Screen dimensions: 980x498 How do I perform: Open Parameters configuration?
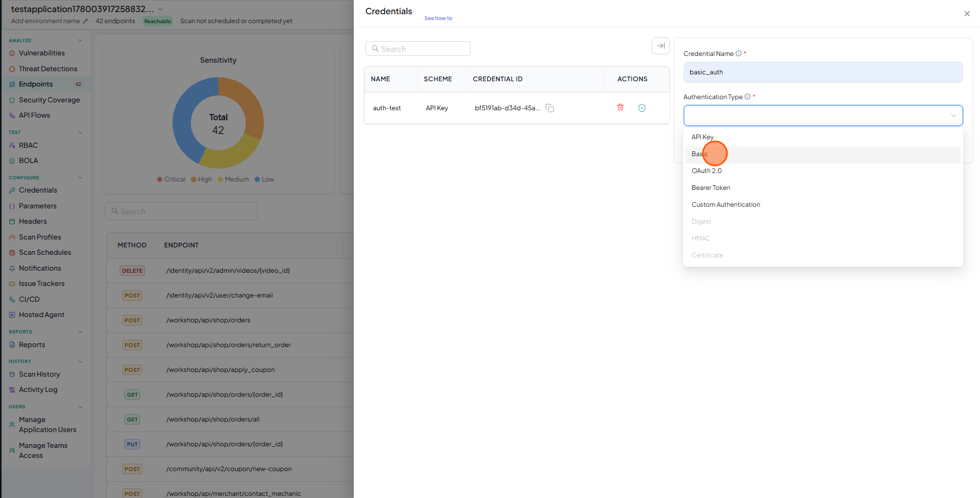pyautogui.click(x=37, y=206)
